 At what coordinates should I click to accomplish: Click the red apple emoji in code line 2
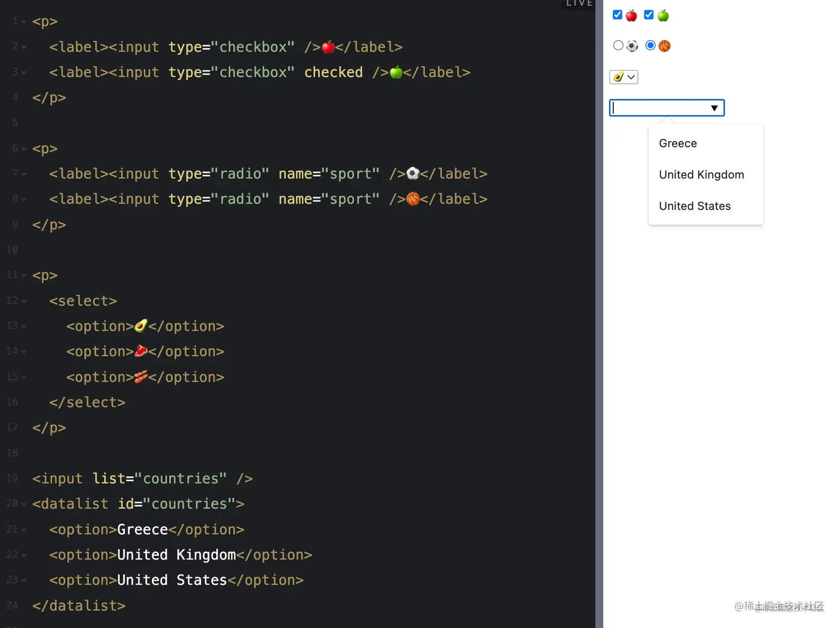328,47
